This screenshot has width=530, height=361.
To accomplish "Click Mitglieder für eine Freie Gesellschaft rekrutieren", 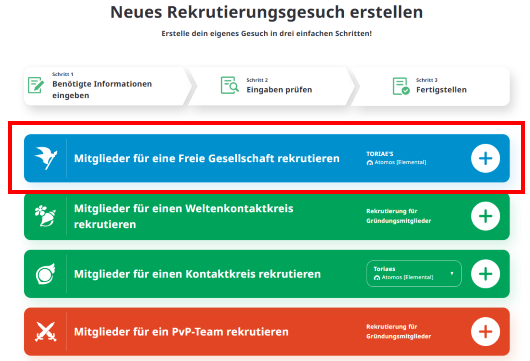I will [207, 159].
